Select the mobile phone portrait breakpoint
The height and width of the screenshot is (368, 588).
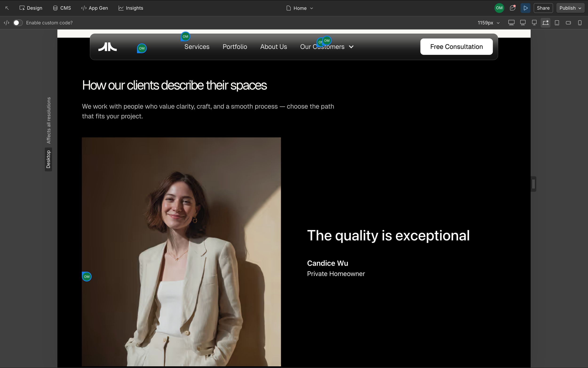click(x=580, y=23)
